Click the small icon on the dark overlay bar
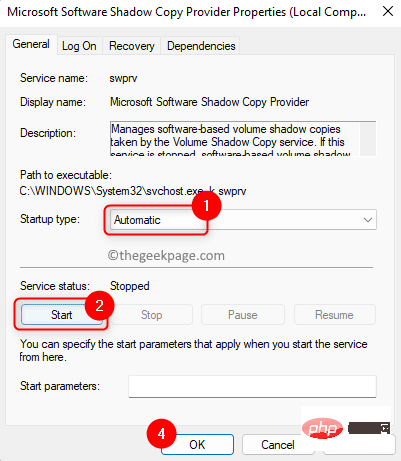Viewport: 401px width, 461px height. tap(385, 428)
